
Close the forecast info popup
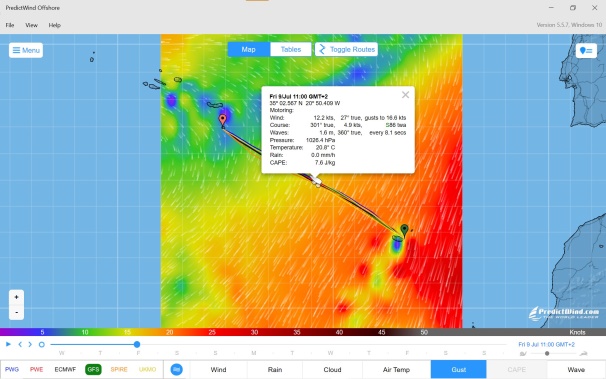(405, 95)
